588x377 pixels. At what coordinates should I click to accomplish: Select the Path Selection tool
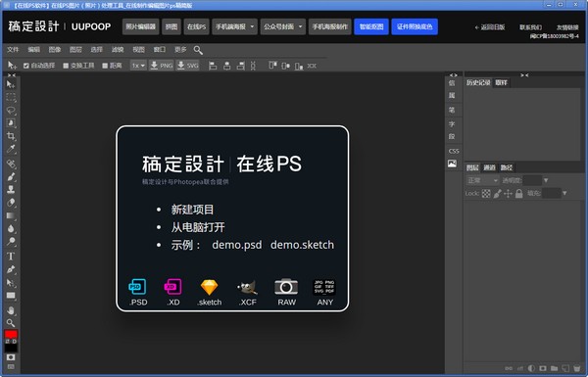click(x=11, y=283)
